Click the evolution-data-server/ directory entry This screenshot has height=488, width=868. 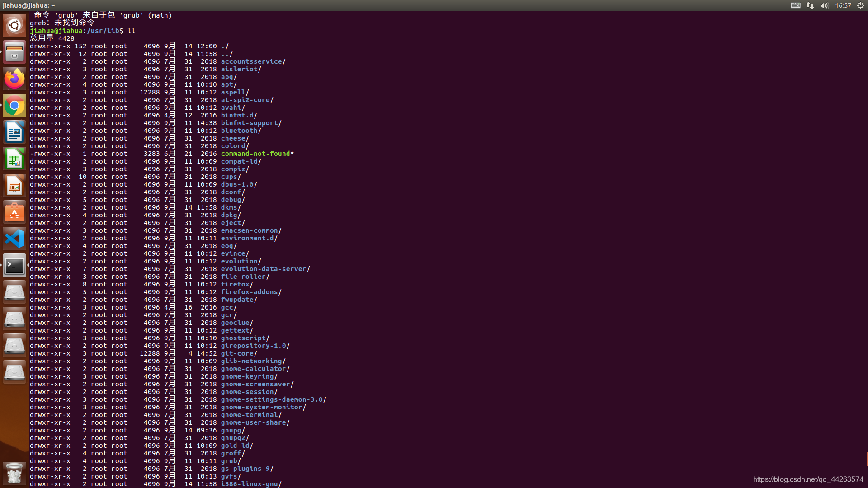pos(265,269)
